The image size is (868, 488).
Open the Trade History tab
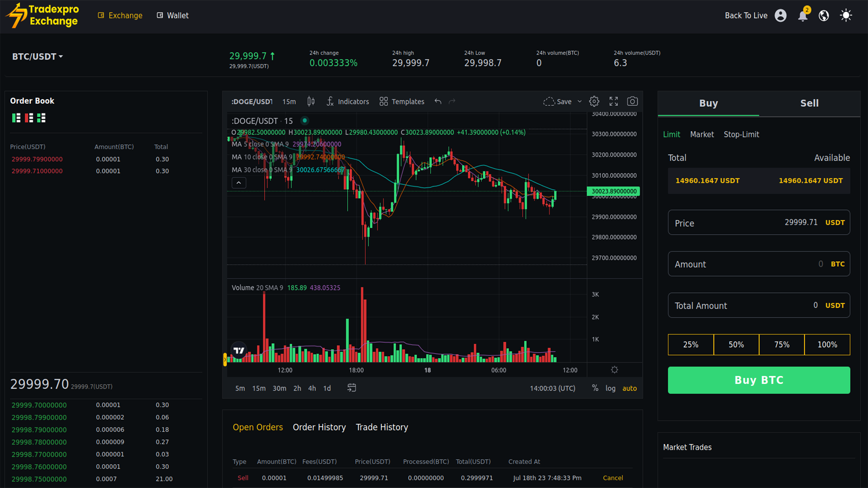click(382, 427)
